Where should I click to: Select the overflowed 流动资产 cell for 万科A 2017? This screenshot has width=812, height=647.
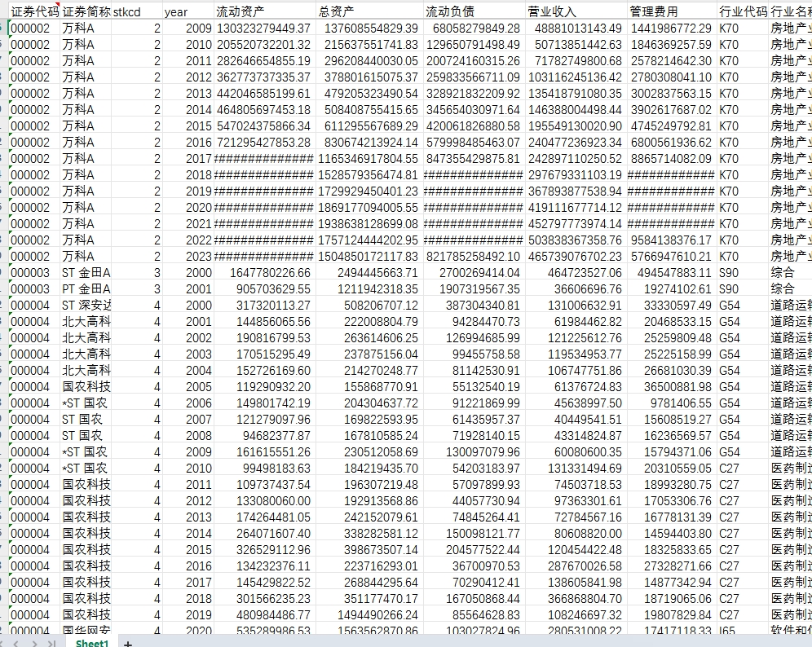tap(265, 159)
